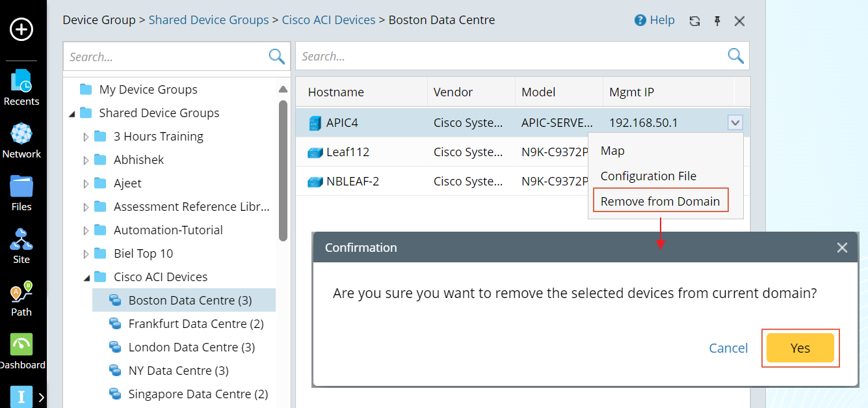Image resolution: width=868 pixels, height=408 pixels.
Task: Click the device group tree search field
Action: tap(166, 57)
